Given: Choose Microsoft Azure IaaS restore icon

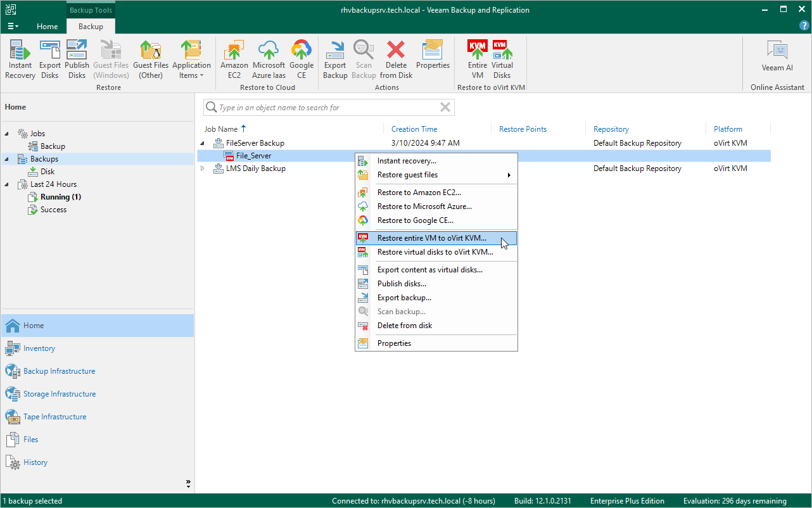Looking at the screenshot, I should (269, 59).
